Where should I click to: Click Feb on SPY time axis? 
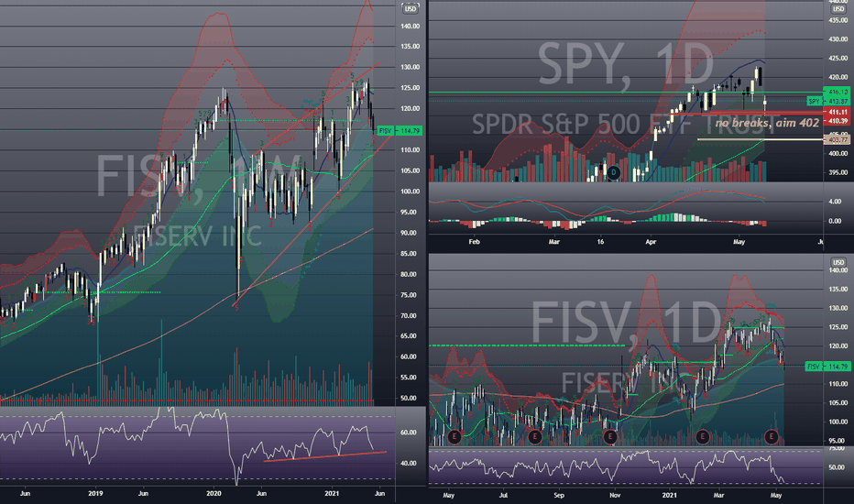[x=475, y=241]
